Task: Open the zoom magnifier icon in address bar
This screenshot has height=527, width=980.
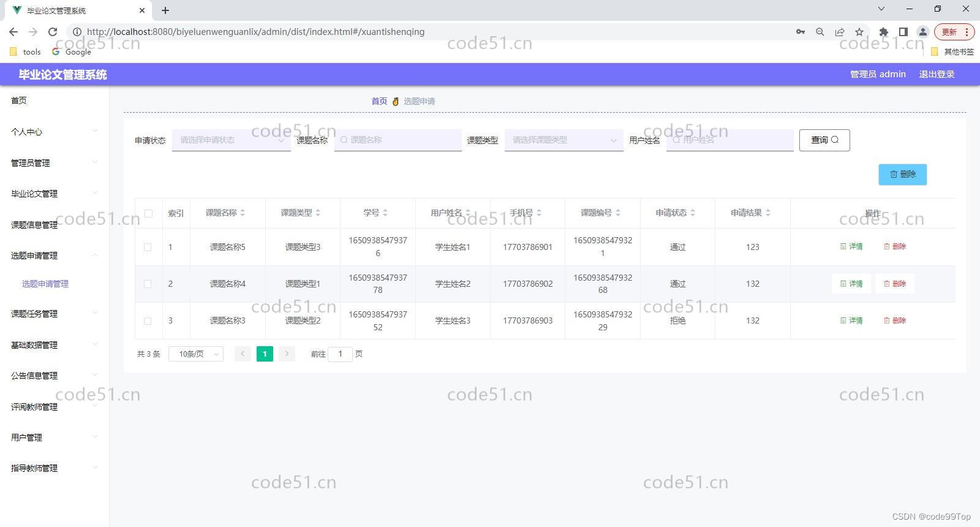Action: pos(820,32)
